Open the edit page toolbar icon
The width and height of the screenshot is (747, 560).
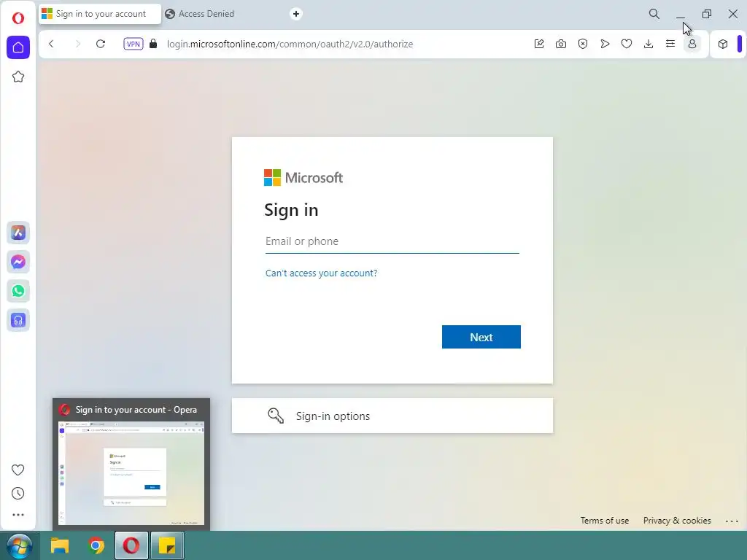tap(539, 44)
